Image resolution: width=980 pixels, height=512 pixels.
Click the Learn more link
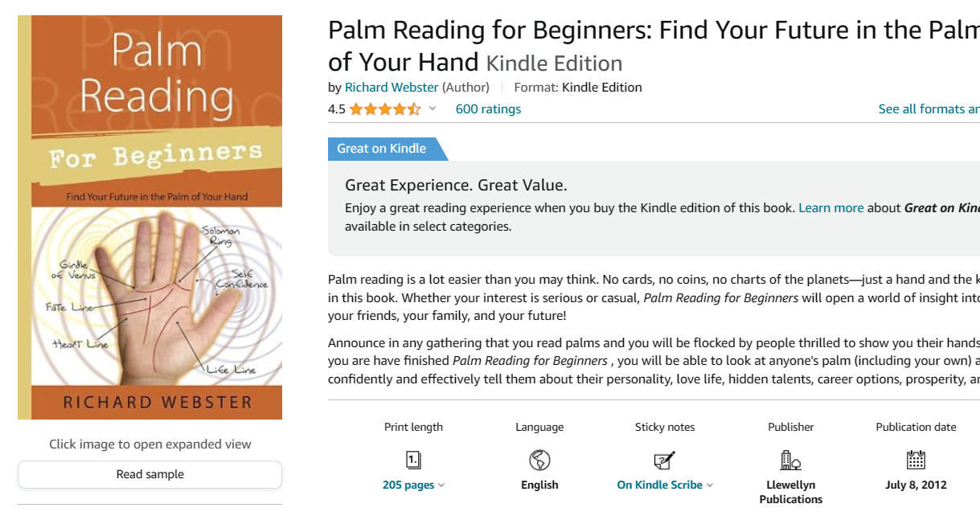pyautogui.click(x=830, y=207)
